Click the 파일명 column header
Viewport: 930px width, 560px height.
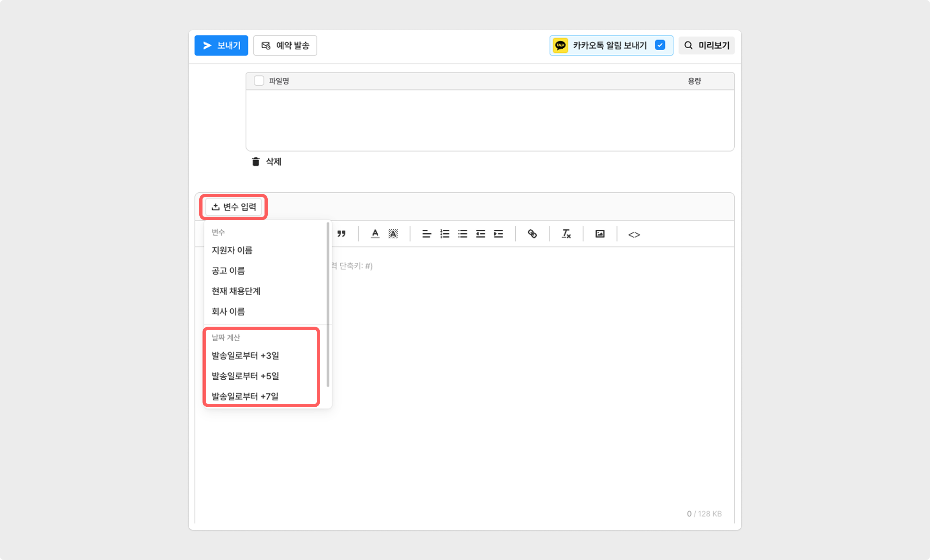point(279,81)
